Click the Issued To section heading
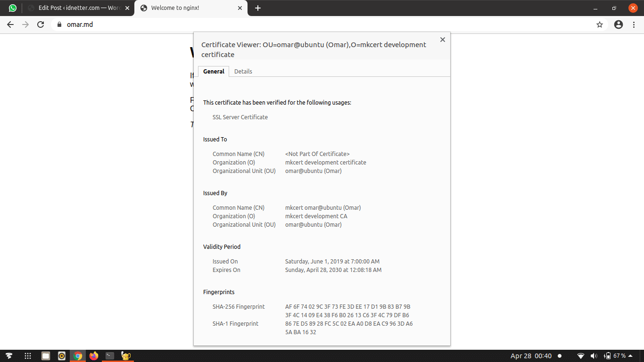Screen dimensions: 644x362 coord(215,139)
